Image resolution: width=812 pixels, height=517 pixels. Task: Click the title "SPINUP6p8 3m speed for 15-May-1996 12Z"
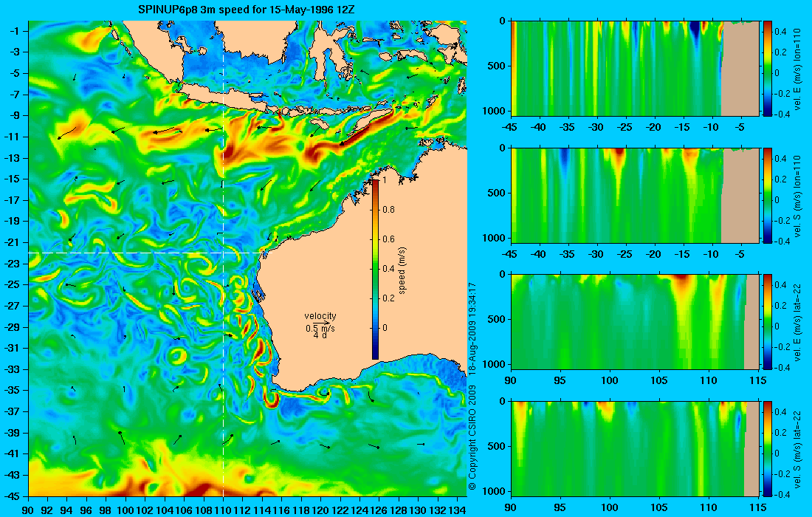pos(247,10)
